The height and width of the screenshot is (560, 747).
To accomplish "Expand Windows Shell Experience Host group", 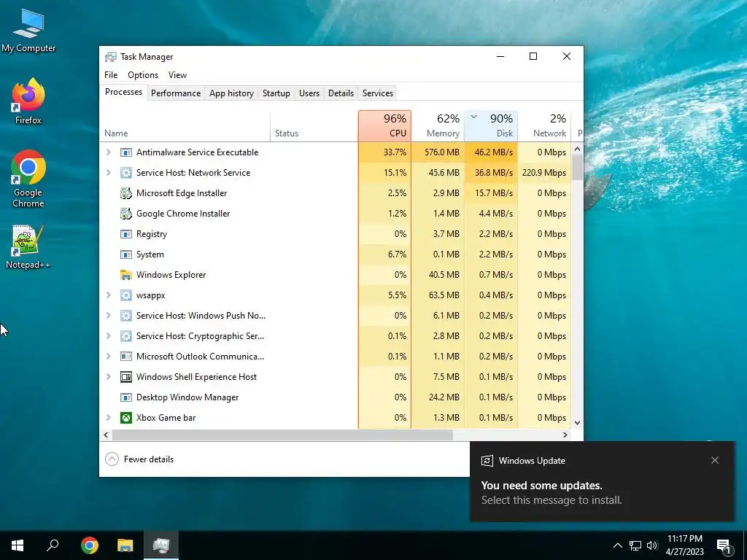I will tap(108, 377).
